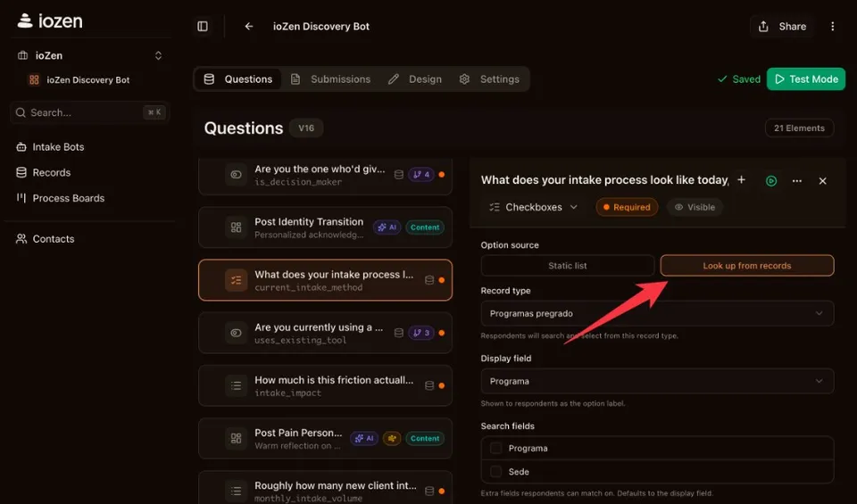Open Record type dropdown Programas pregrado
Screen dimensions: 857x504
point(657,313)
